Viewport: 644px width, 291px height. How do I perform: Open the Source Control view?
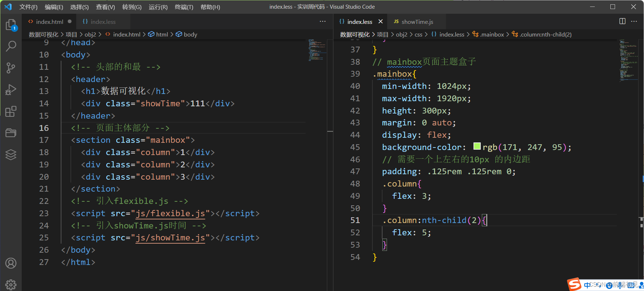(x=11, y=68)
